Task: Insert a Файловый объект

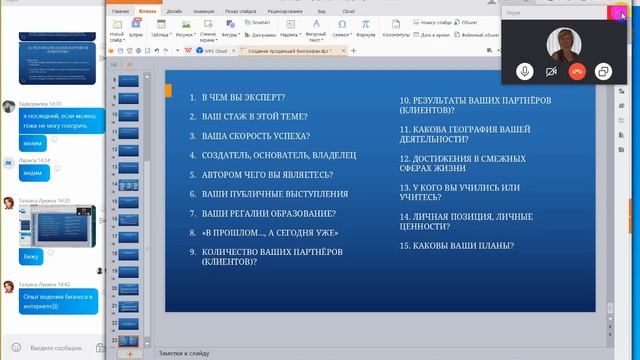Action: pos(477,35)
